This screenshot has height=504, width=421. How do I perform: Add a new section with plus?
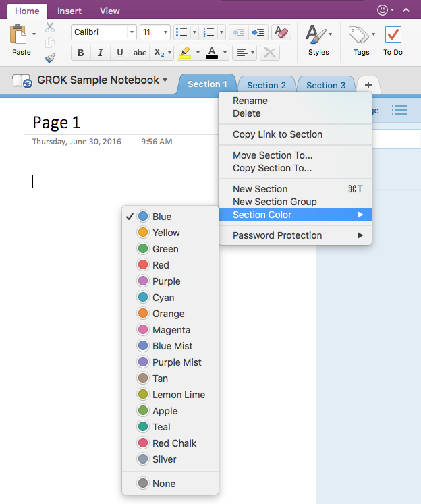click(368, 85)
